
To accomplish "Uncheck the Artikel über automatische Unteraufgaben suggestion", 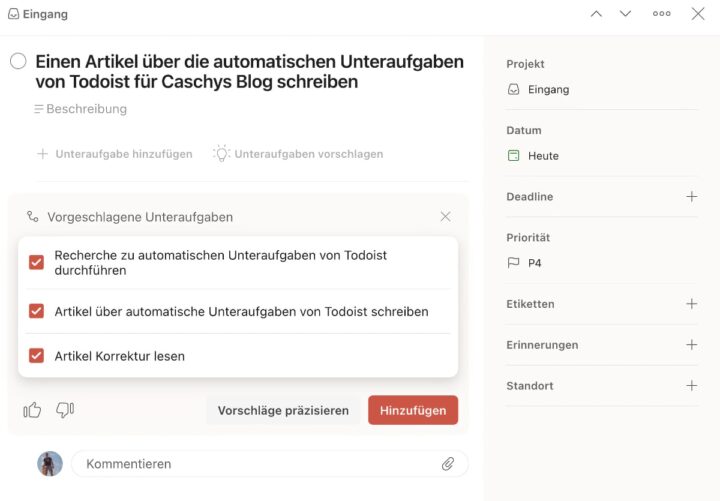I will point(37,311).
